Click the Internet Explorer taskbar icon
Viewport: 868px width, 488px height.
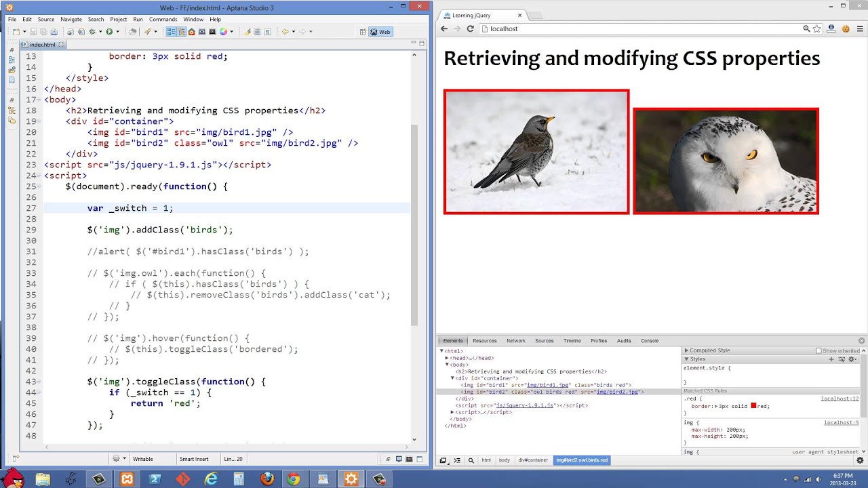(x=211, y=479)
